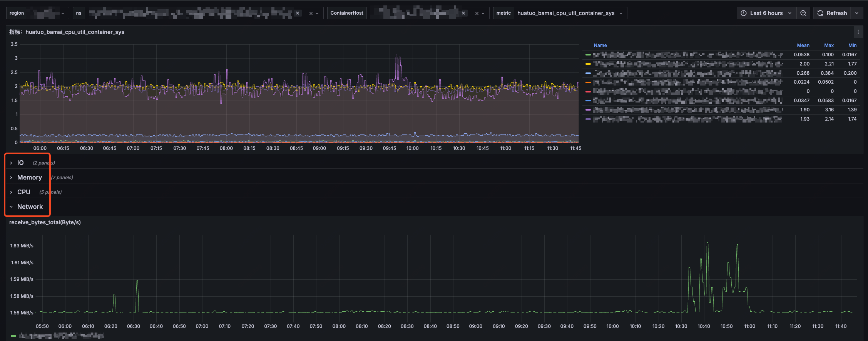
Task: Clear all values in the ns filter
Action: click(311, 13)
